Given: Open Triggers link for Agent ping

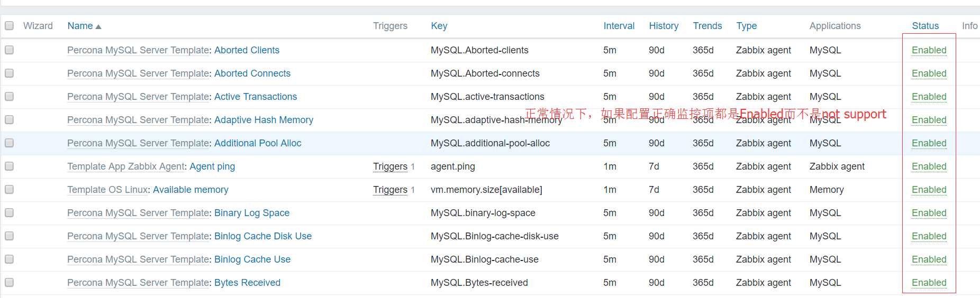Looking at the screenshot, I should (x=390, y=166).
